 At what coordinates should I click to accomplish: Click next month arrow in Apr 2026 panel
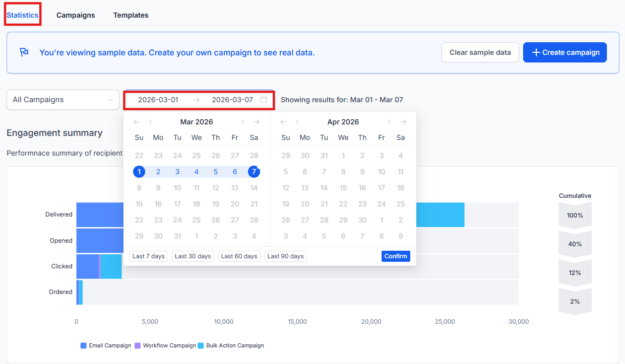389,122
